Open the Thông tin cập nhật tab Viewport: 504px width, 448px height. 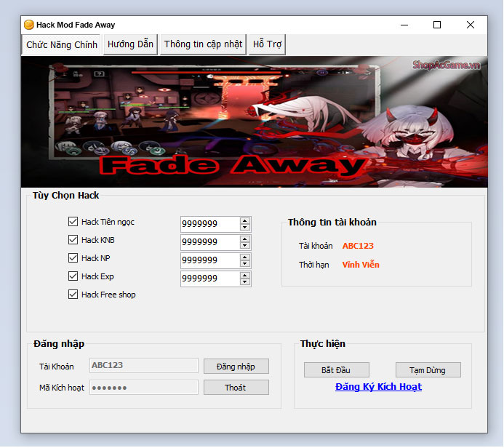[203, 44]
